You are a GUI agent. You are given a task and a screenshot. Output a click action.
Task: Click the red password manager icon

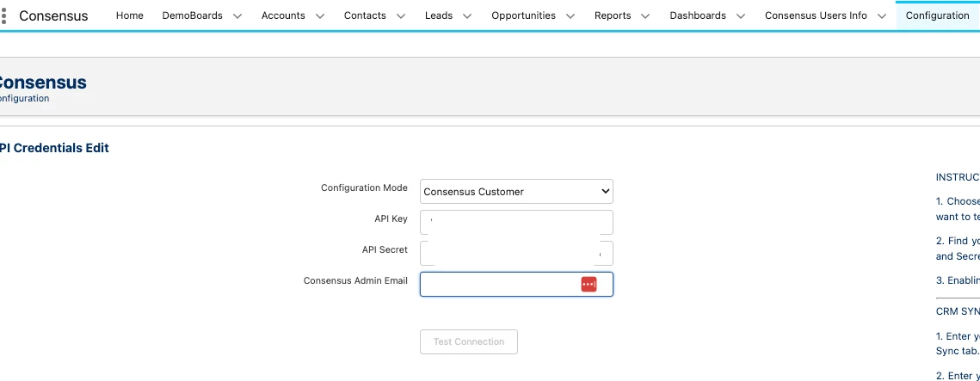589,284
